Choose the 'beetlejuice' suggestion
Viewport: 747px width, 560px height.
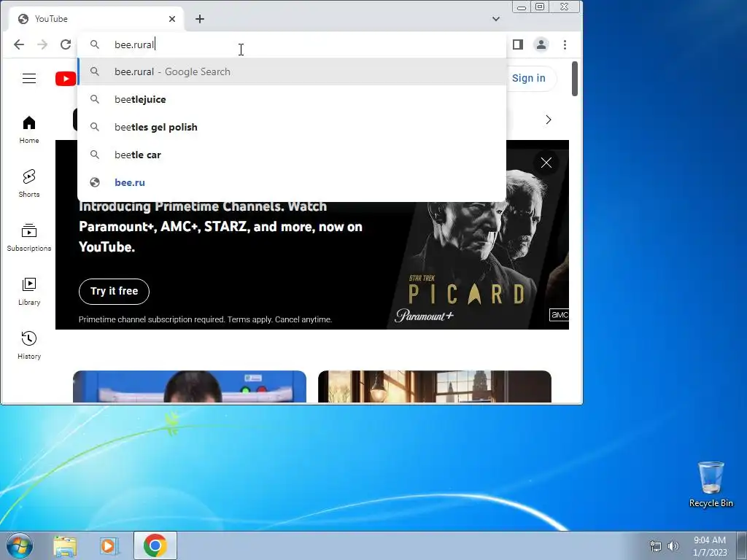point(292,99)
